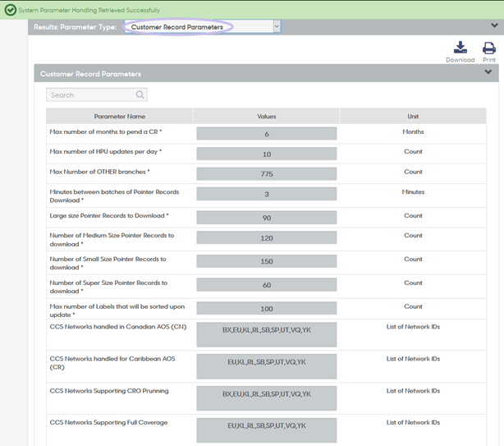The height and width of the screenshot is (446, 504).
Task: Click the minutes between batches value 3
Action: tap(267, 194)
